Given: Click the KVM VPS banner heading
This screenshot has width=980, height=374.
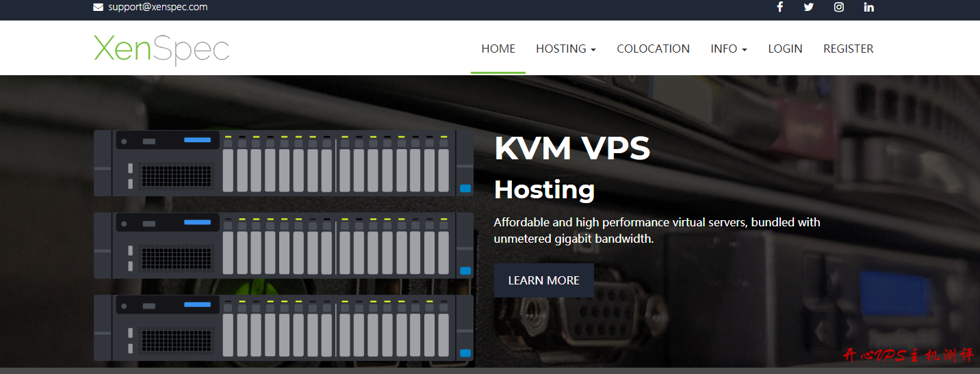Looking at the screenshot, I should pyautogui.click(x=572, y=148).
